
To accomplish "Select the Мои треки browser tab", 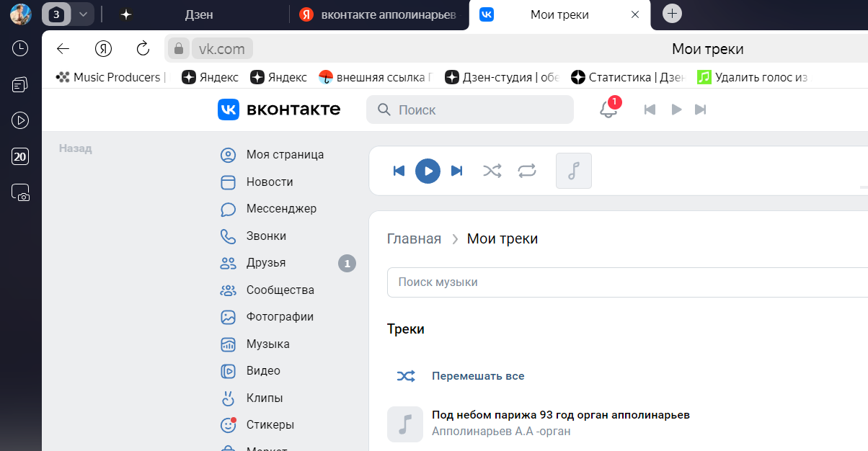I will (559, 14).
